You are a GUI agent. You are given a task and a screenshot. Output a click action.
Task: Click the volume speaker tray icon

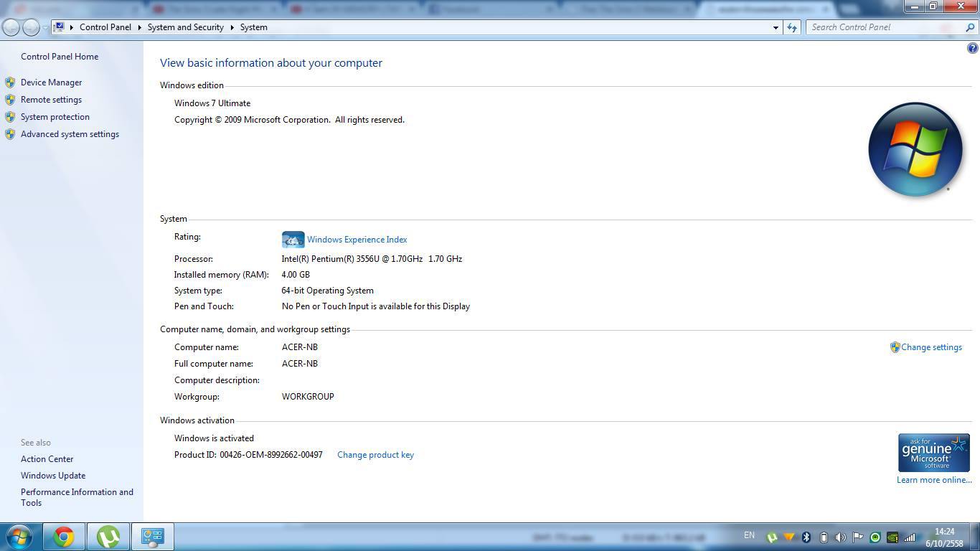[x=840, y=537]
